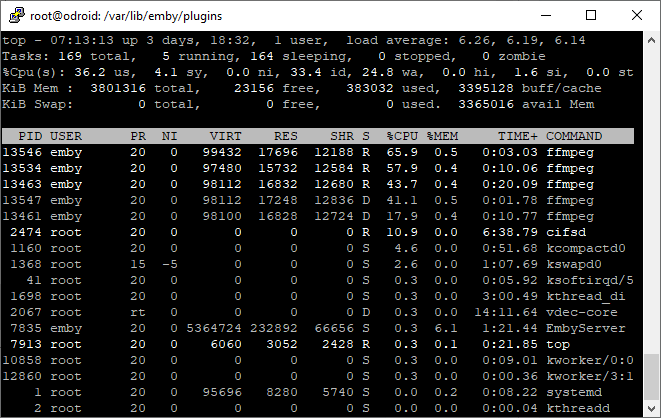661x418 pixels.
Task: Click the RES column header
Action: 286,136
